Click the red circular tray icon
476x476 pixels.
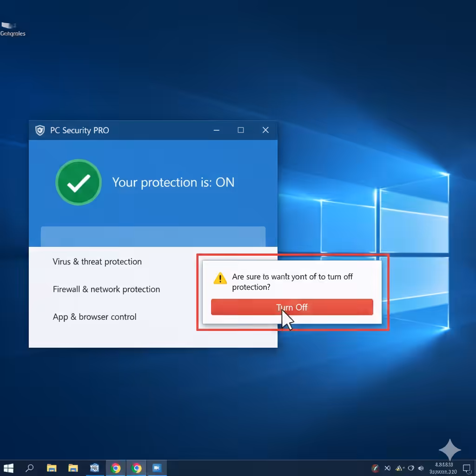tap(375, 468)
